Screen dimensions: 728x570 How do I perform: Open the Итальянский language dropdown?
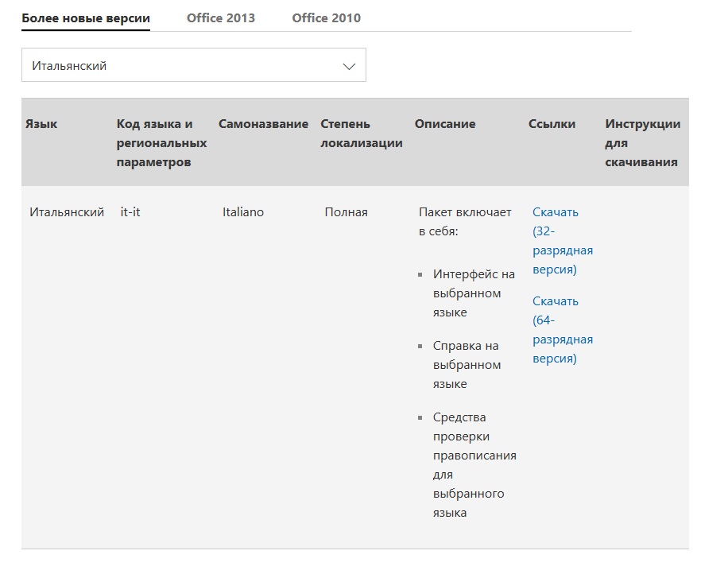pos(193,66)
